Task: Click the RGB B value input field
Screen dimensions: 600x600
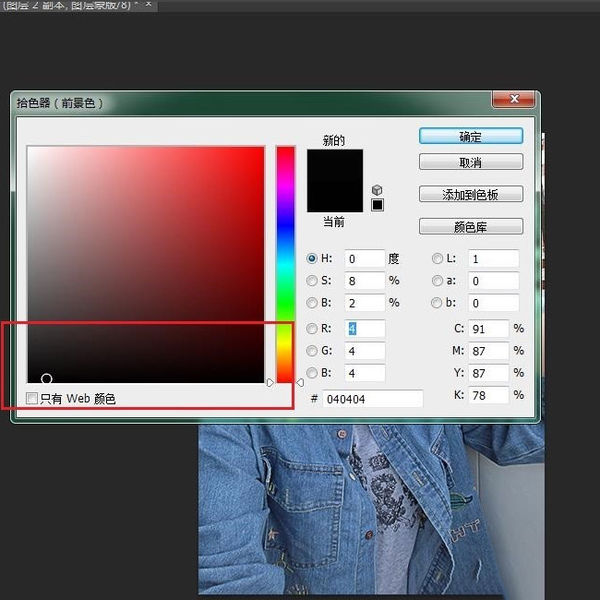Action: click(x=365, y=373)
